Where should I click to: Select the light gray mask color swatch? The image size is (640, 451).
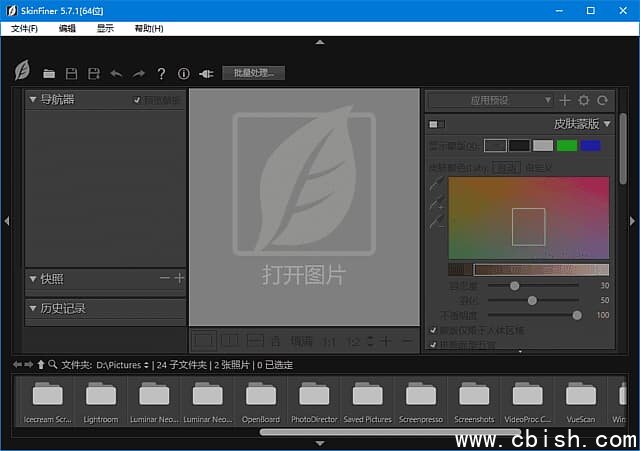coord(543,145)
